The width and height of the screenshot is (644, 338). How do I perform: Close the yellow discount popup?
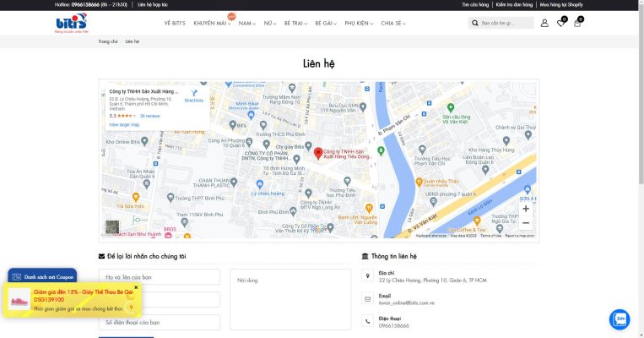coord(136,287)
